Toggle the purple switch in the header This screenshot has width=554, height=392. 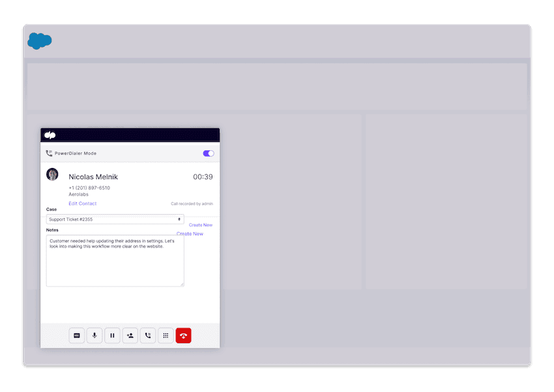pos(208,153)
